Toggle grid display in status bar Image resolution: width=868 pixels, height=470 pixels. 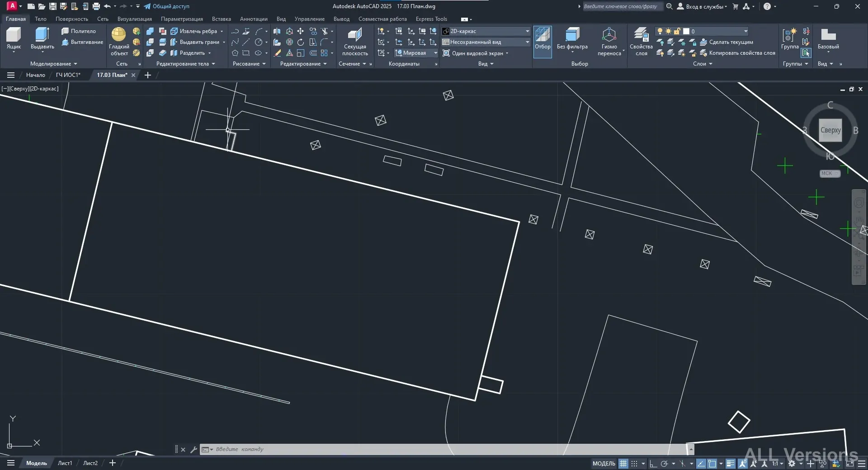[x=623, y=463]
